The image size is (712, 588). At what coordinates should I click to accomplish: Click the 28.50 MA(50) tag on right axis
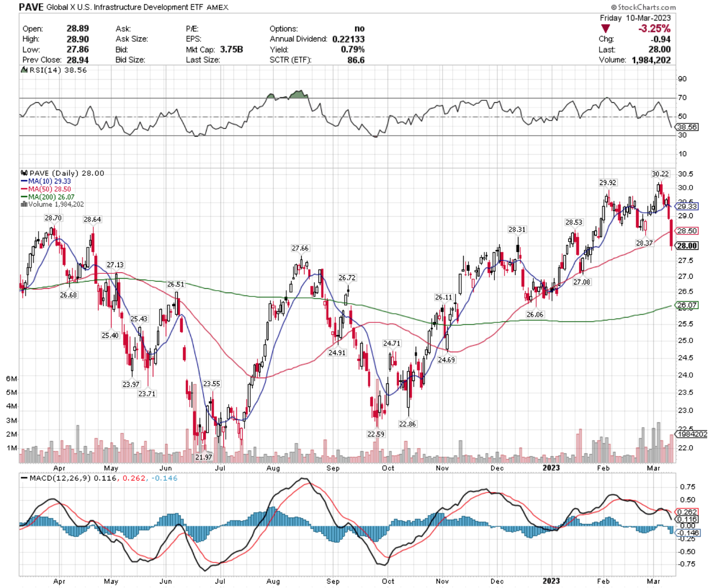tap(687, 231)
